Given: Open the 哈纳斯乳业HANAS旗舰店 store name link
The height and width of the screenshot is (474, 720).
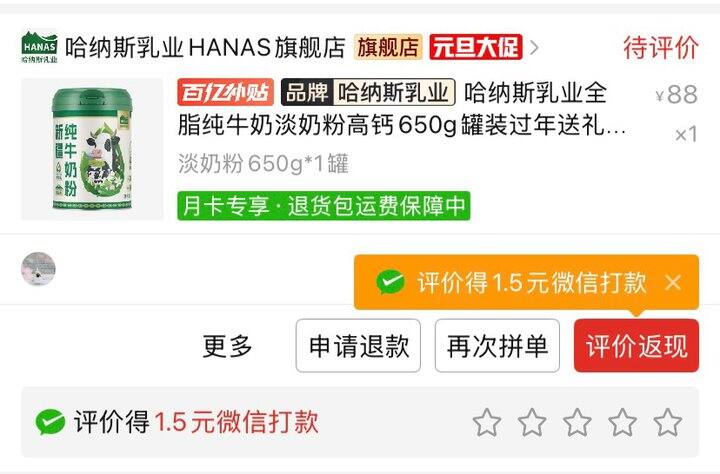Looking at the screenshot, I should point(205,47).
